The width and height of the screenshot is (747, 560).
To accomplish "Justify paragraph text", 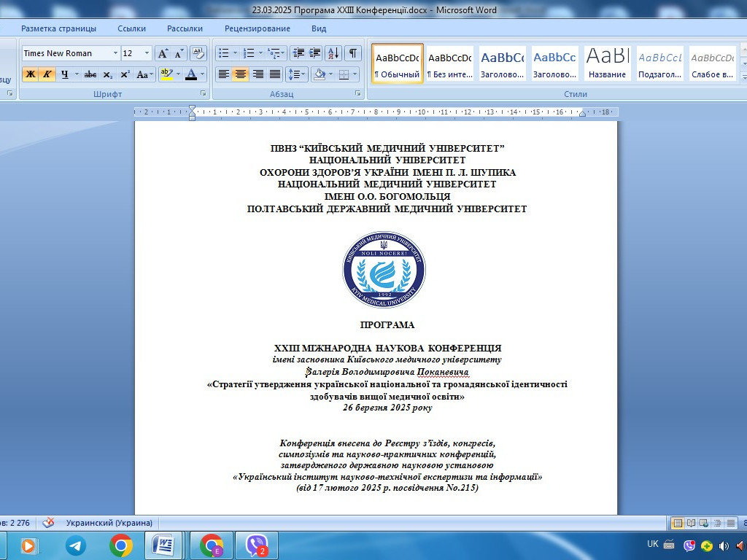I will (275, 74).
